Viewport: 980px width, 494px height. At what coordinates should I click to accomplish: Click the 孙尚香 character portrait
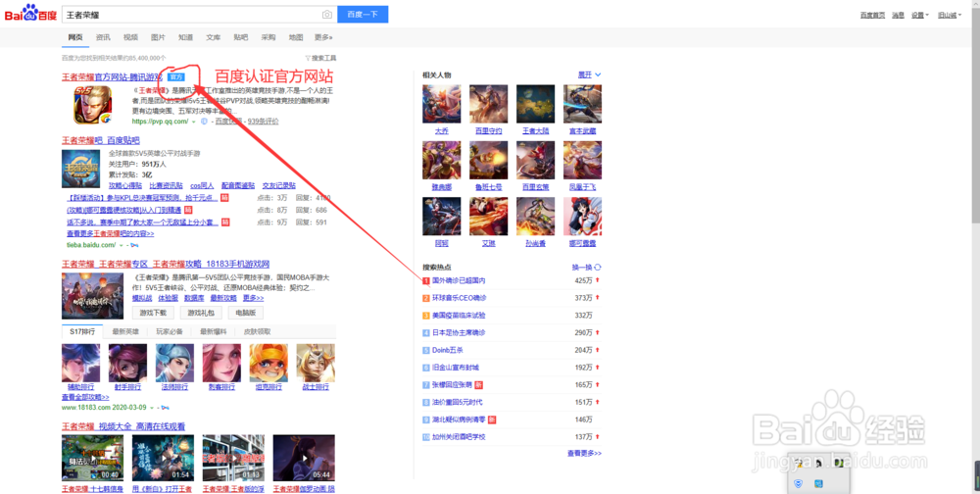(536, 217)
